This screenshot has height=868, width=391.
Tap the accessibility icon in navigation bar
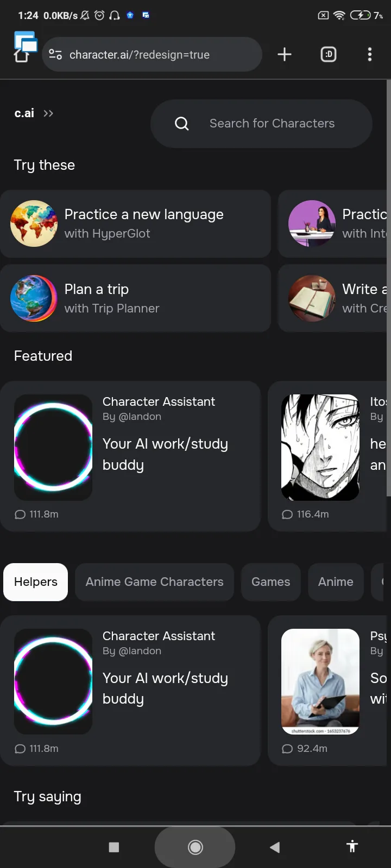352,846
